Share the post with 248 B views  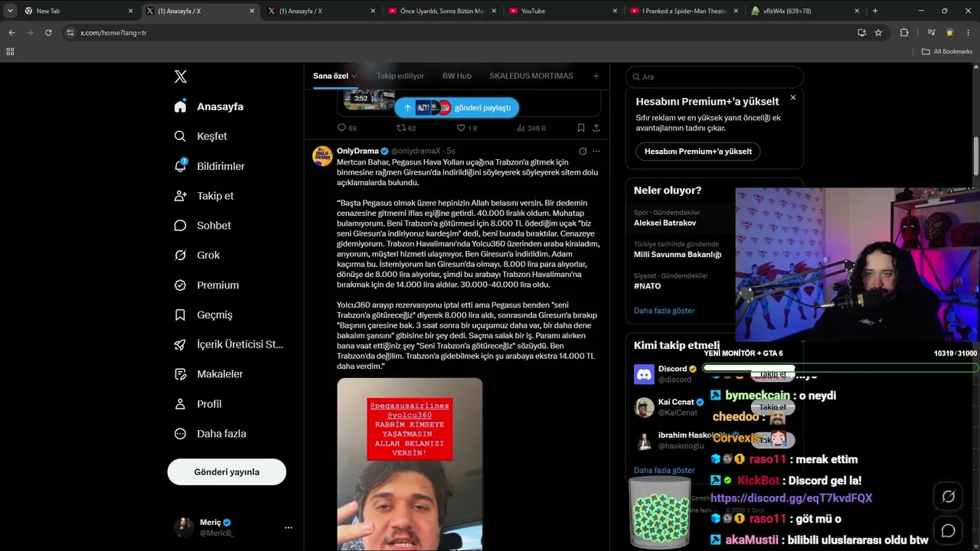[x=596, y=128]
